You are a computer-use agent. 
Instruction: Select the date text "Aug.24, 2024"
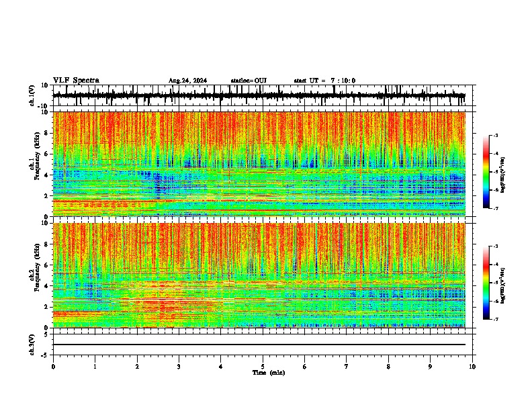[187, 81]
